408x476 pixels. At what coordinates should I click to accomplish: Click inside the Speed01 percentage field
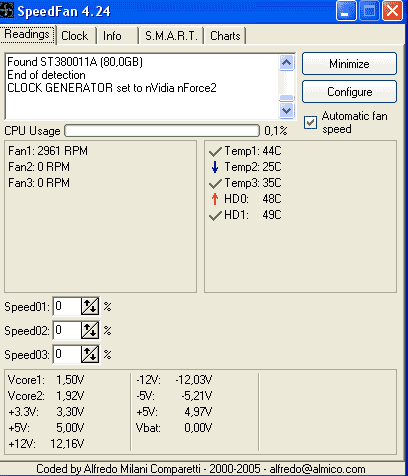[67, 306]
